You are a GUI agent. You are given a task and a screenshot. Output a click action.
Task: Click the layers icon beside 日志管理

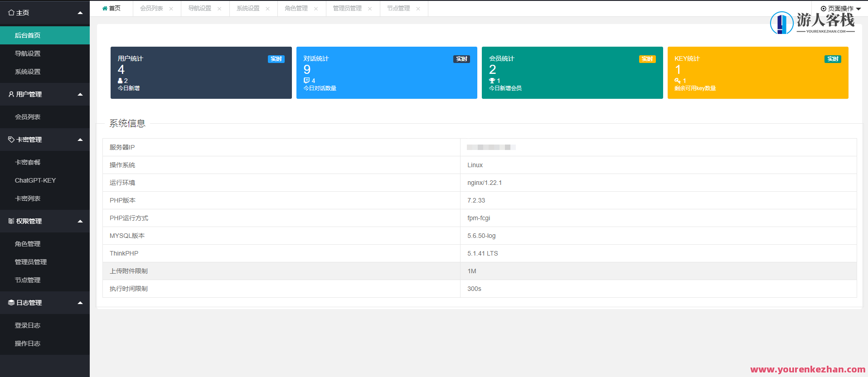11,303
